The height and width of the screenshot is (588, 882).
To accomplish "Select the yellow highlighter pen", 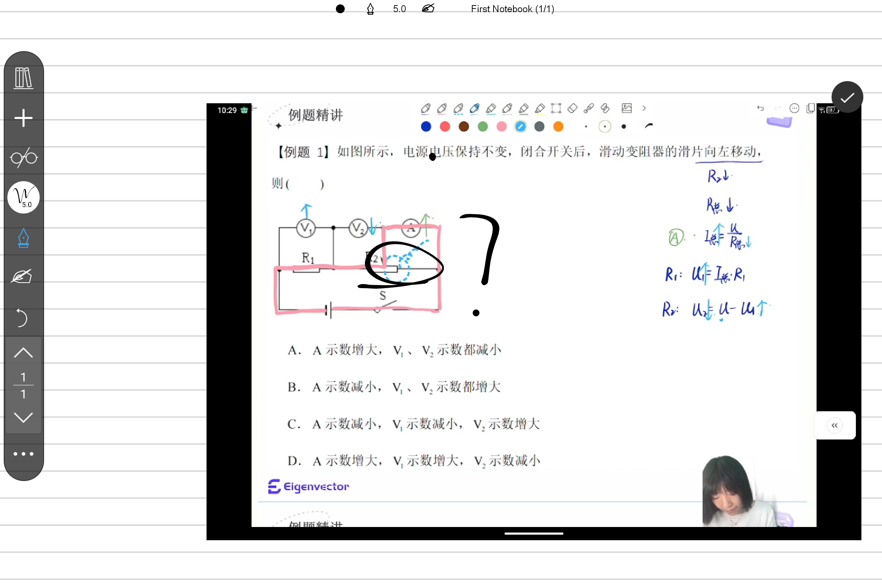I will [x=539, y=109].
